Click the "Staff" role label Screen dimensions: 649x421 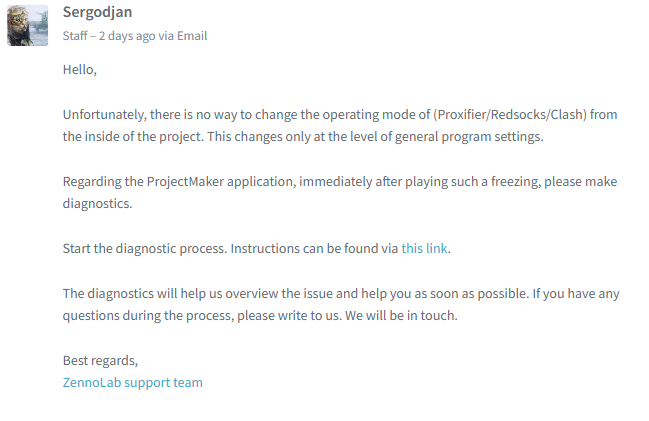coord(75,36)
